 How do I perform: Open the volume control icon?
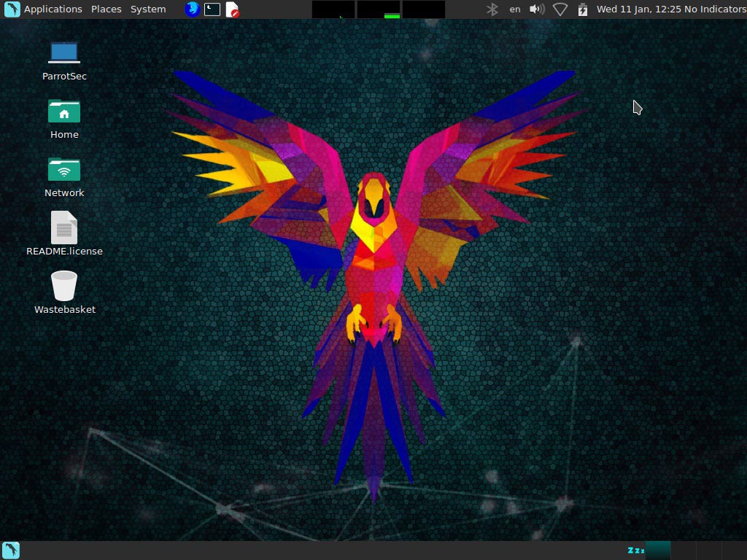point(537,9)
